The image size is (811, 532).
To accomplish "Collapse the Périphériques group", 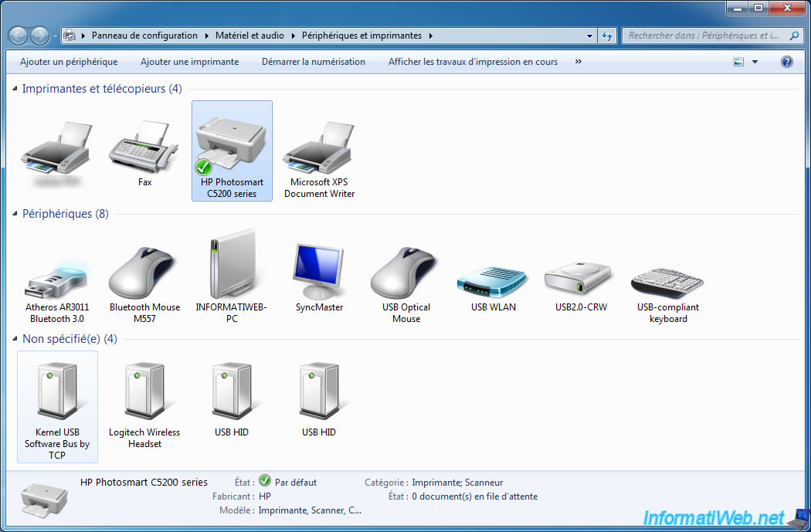I will pyautogui.click(x=15, y=214).
